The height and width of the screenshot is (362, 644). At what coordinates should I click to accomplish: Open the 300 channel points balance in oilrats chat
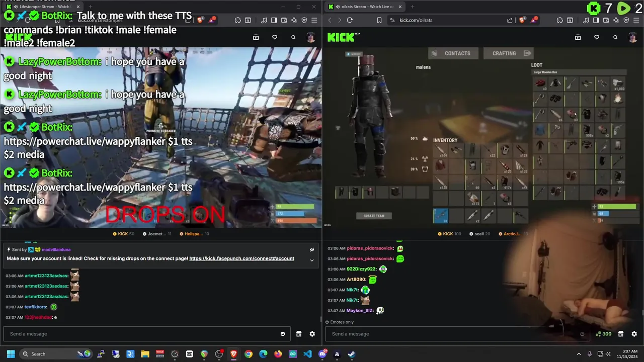603,334
